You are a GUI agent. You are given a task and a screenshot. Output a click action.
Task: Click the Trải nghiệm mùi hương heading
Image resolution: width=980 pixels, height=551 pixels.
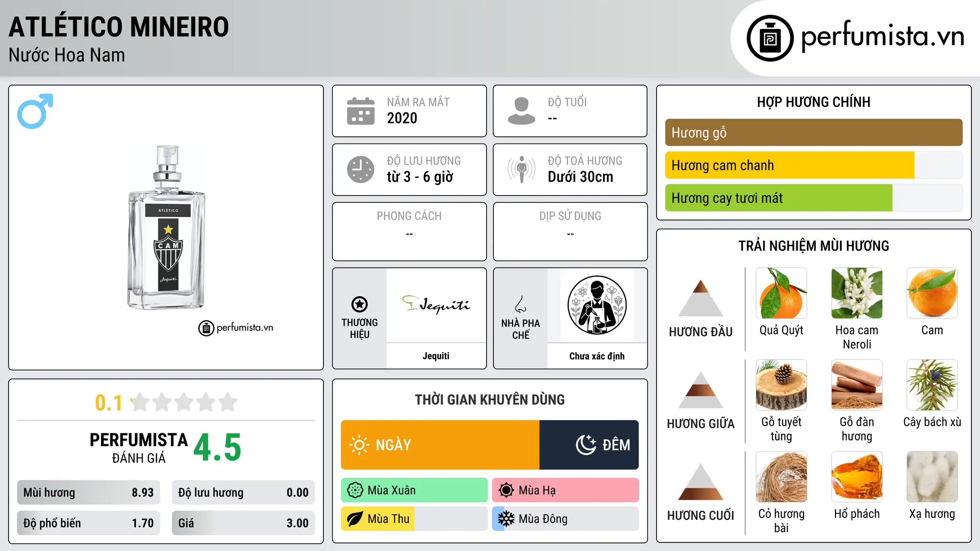pos(813,246)
